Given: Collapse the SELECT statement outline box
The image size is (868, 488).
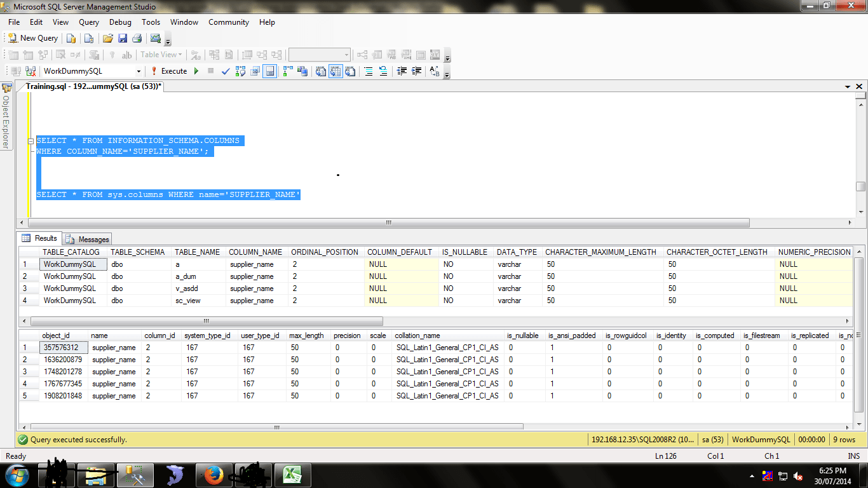Looking at the screenshot, I should point(31,141).
